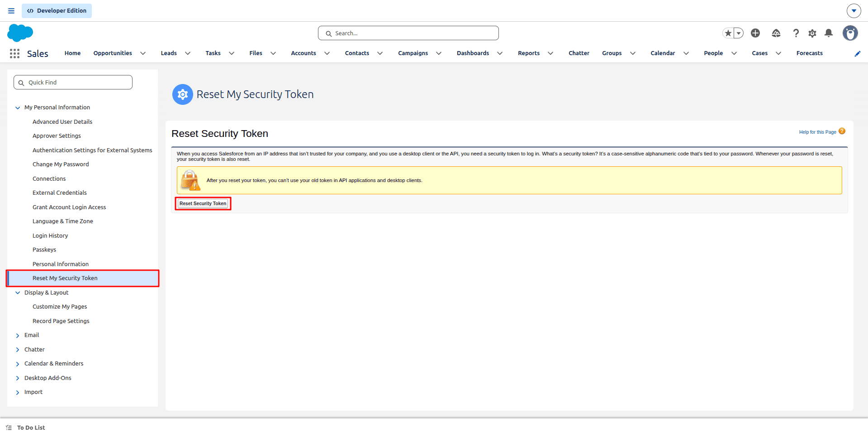Expand the Dashboards tab dropdown chevron
This screenshot has height=436, width=868.
(x=500, y=53)
